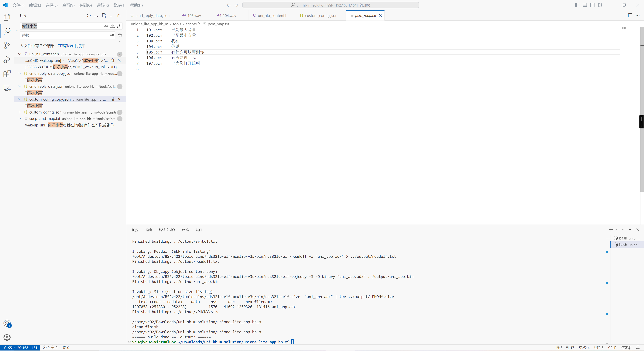Open the Remote Explorer view

pos(7,88)
